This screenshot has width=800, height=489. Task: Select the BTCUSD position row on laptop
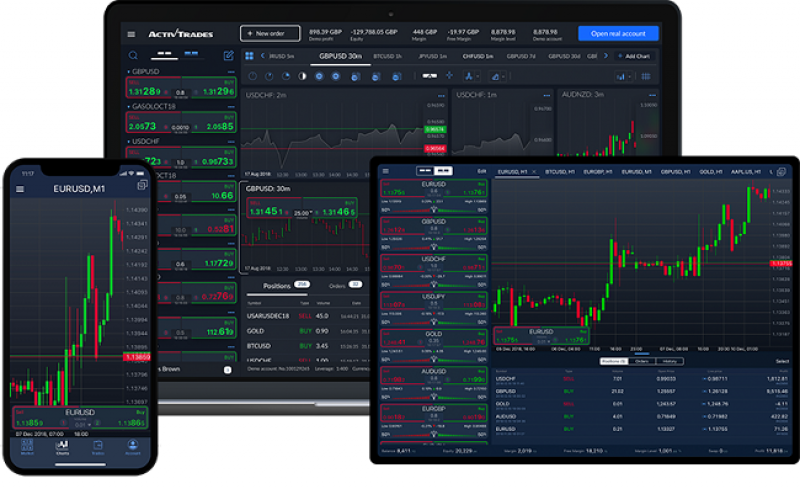[308, 346]
